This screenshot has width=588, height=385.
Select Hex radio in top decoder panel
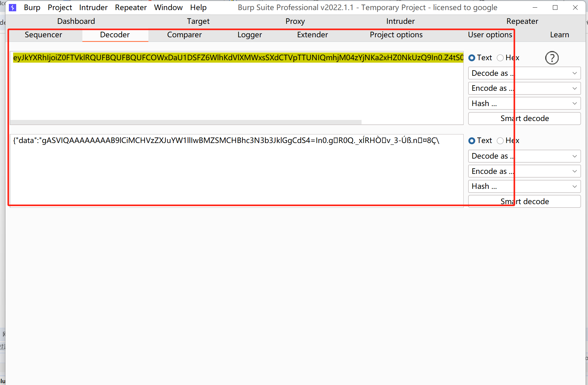click(x=500, y=58)
